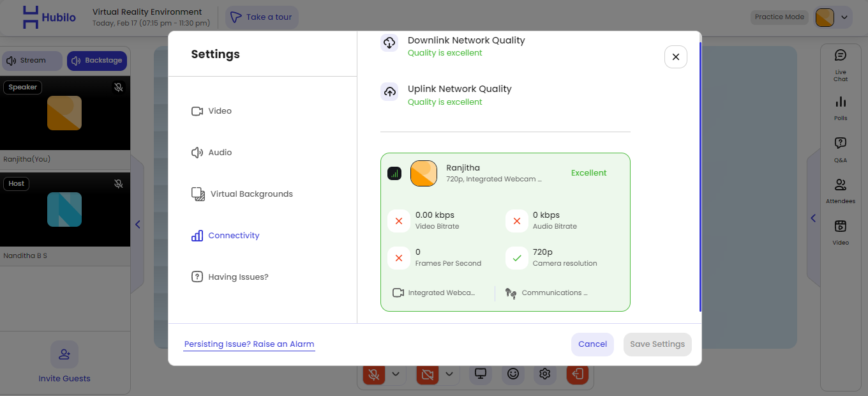
Task: Open the Video panel in sidebar
Action: click(841, 233)
